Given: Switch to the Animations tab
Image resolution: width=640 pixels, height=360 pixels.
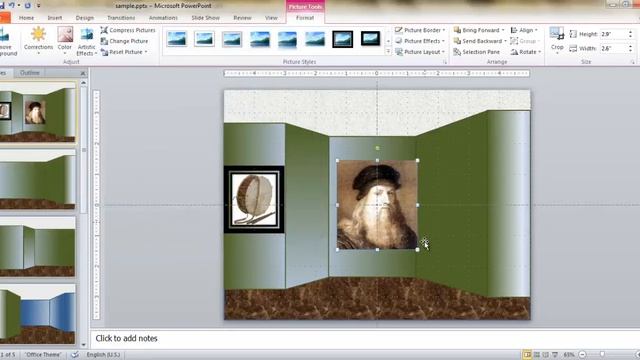Looking at the screenshot, I should point(163,18).
